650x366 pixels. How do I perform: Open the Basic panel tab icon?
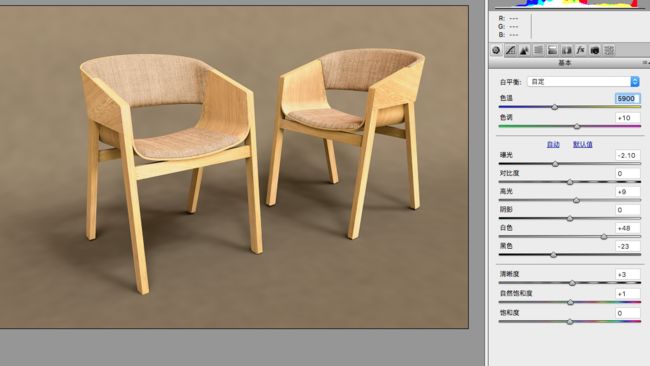tap(496, 51)
